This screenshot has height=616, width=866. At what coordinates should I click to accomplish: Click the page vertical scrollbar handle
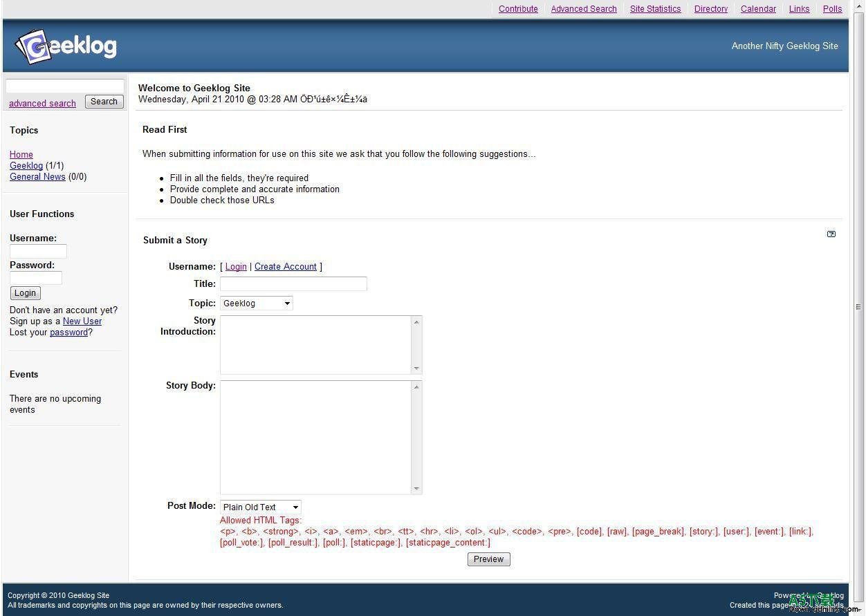pos(858,307)
